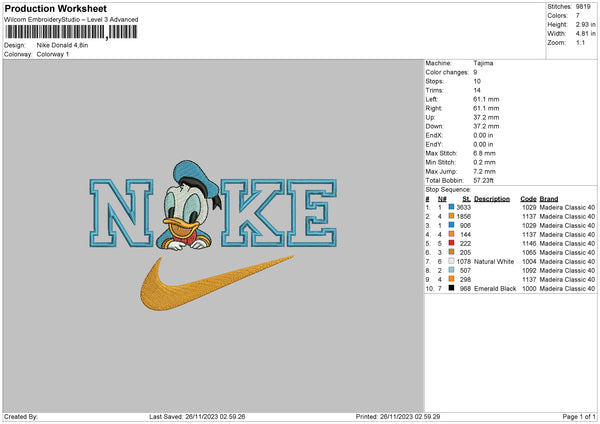Click the Code column header
The image size is (600, 424).
coord(528,198)
